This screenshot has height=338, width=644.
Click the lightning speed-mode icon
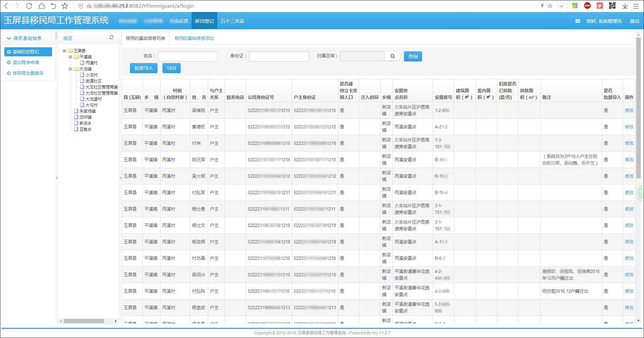pyautogui.click(x=542, y=6)
